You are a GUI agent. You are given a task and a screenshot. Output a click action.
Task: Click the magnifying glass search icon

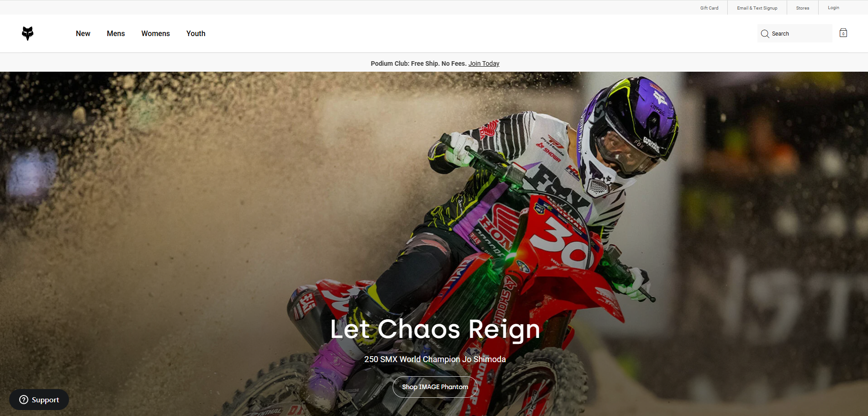[765, 34]
